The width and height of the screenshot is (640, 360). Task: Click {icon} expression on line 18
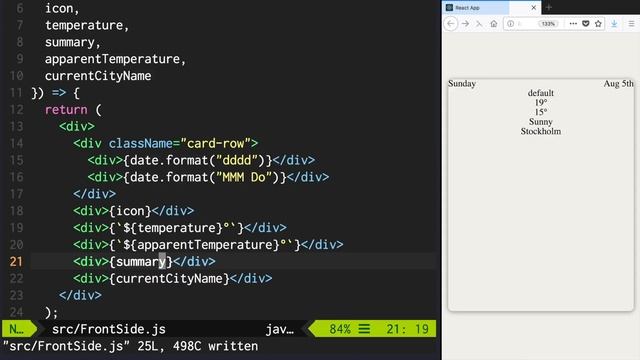(130, 211)
